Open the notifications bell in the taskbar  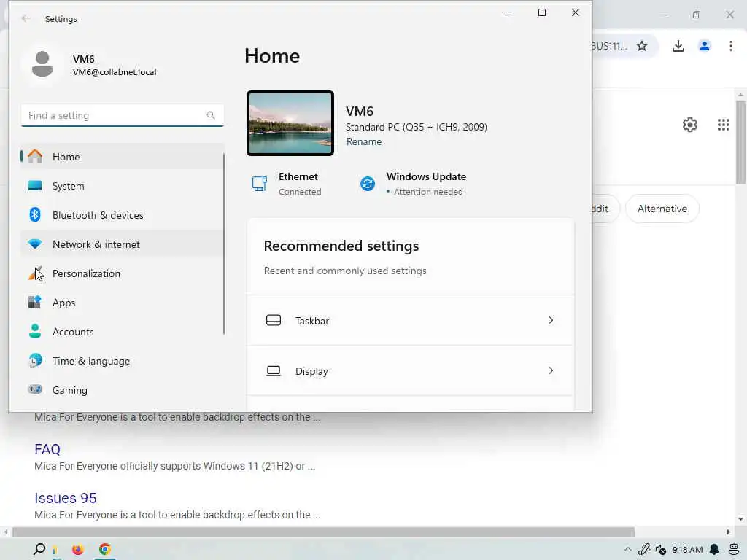point(713,550)
